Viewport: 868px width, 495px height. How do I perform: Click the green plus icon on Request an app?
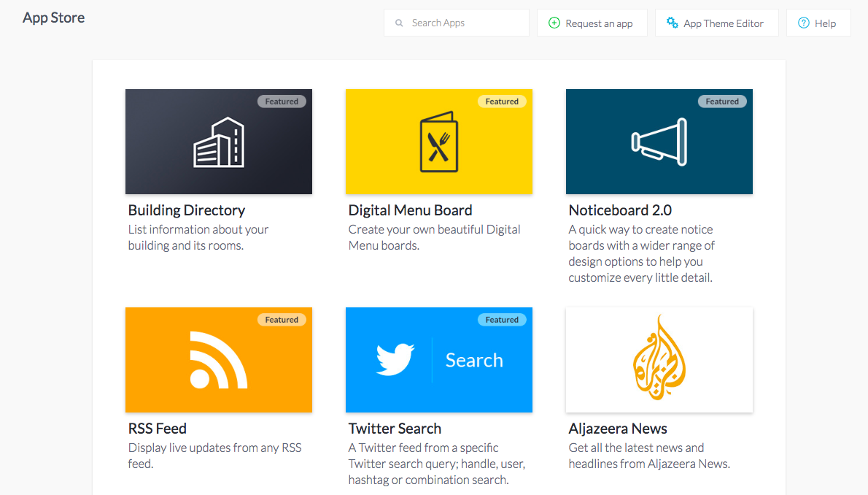pyautogui.click(x=554, y=23)
